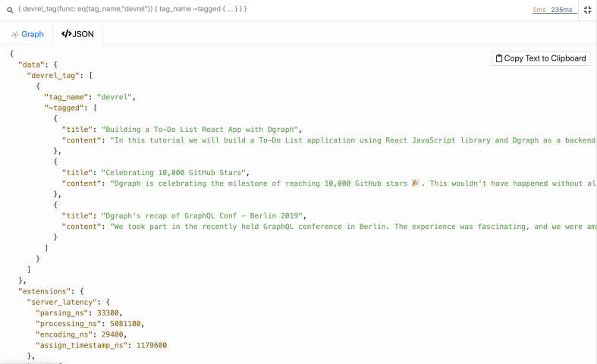Click the 5ms server latency indicator
This screenshot has height=364, width=597.
point(539,10)
